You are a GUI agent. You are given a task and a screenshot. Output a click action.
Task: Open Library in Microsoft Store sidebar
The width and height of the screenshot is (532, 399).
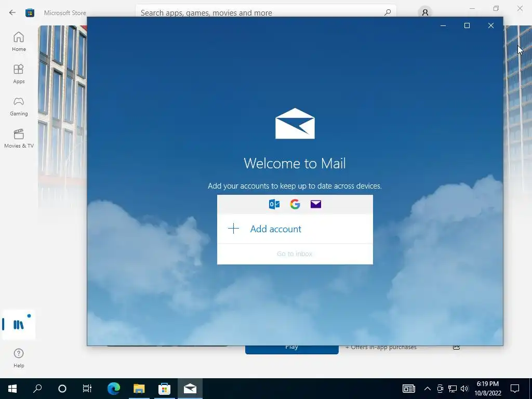[x=19, y=325]
